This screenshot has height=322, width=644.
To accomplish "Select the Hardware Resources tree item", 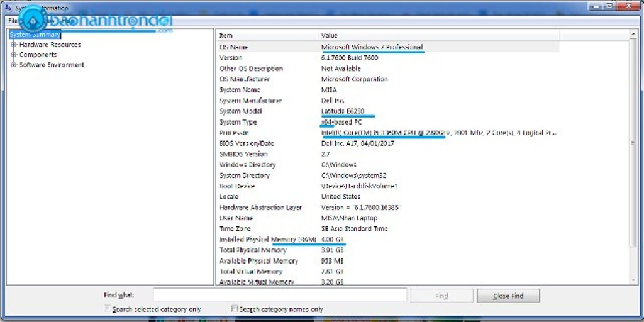I will click(50, 45).
